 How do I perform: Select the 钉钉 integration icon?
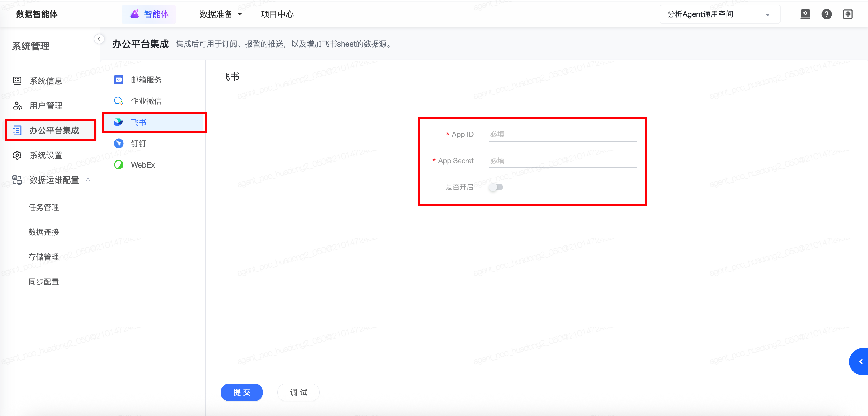(x=119, y=143)
